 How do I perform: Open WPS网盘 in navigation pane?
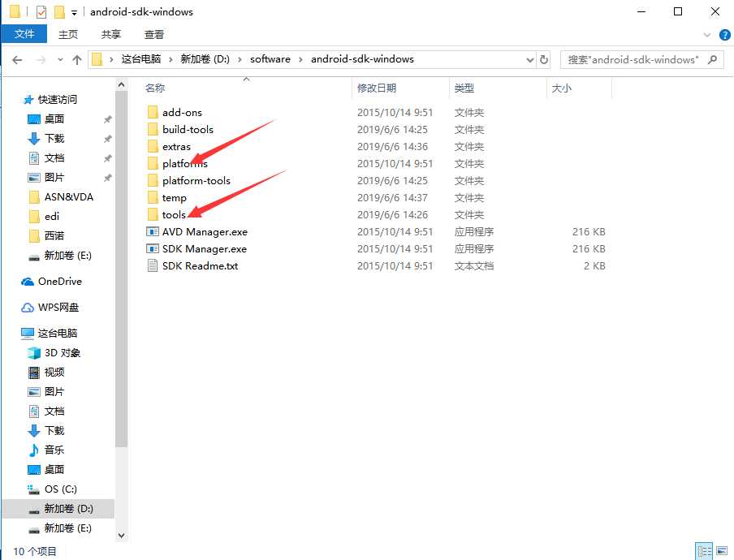[58, 308]
